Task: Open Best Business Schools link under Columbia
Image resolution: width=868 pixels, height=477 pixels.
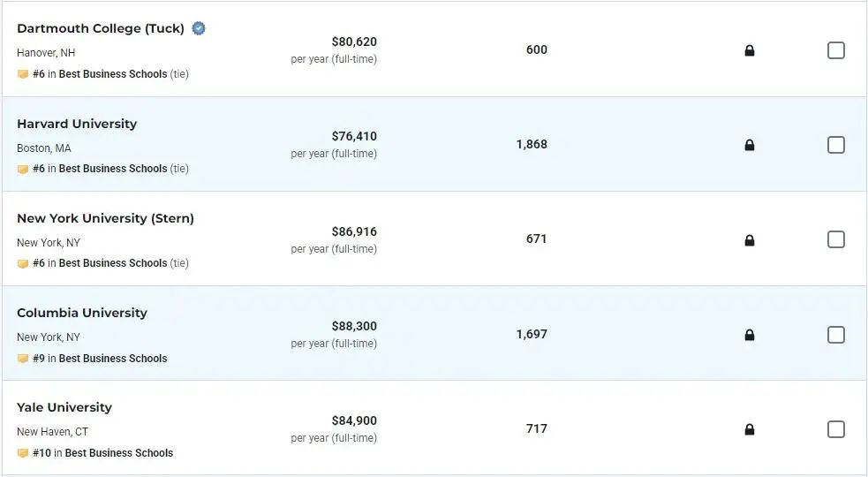Action: 113,359
